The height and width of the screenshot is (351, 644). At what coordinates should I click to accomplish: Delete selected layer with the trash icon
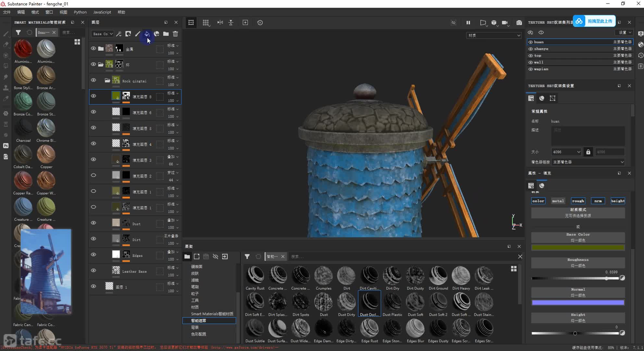click(x=175, y=34)
